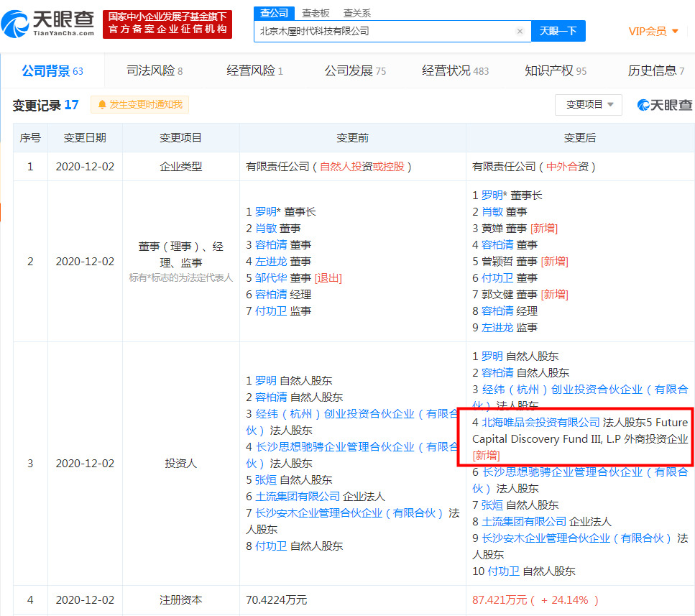
Task: Open the 知识产权 tab
Action: [x=556, y=71]
